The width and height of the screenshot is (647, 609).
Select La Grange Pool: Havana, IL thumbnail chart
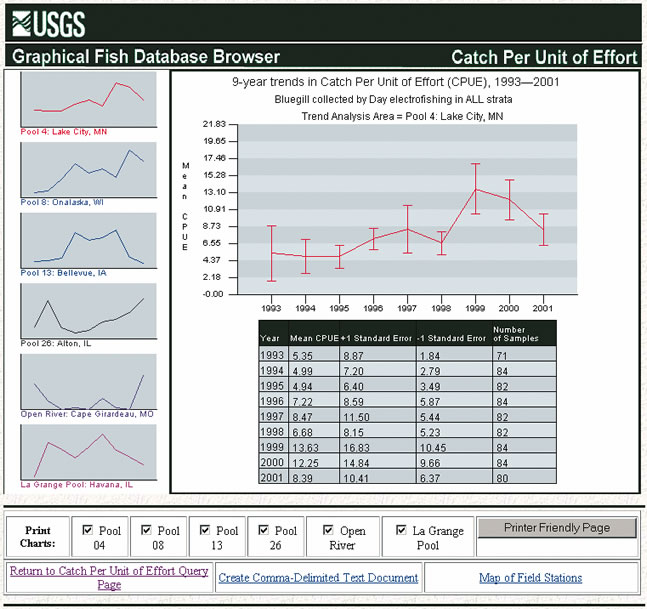89,452
